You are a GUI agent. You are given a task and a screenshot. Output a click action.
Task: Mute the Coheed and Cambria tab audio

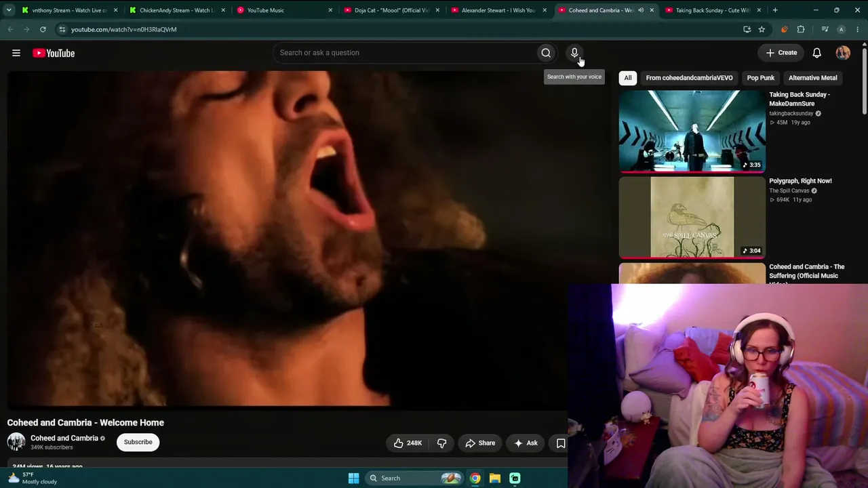640,10
